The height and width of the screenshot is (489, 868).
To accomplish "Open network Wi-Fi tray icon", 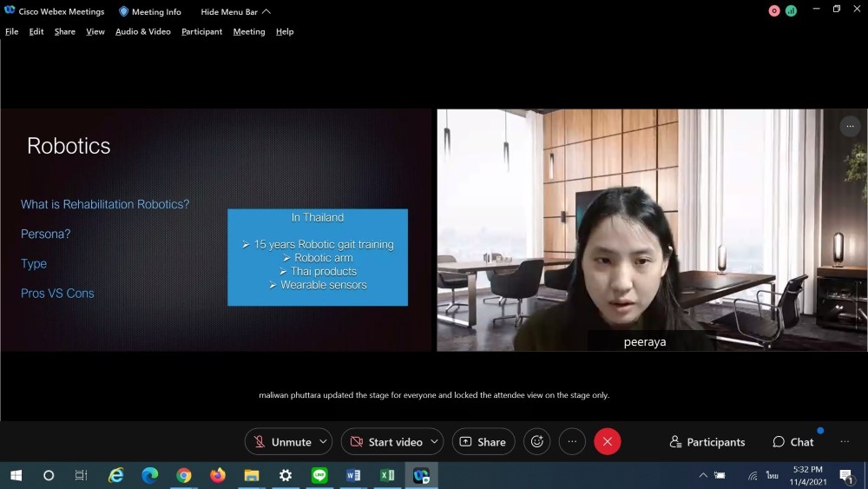I will (753, 475).
